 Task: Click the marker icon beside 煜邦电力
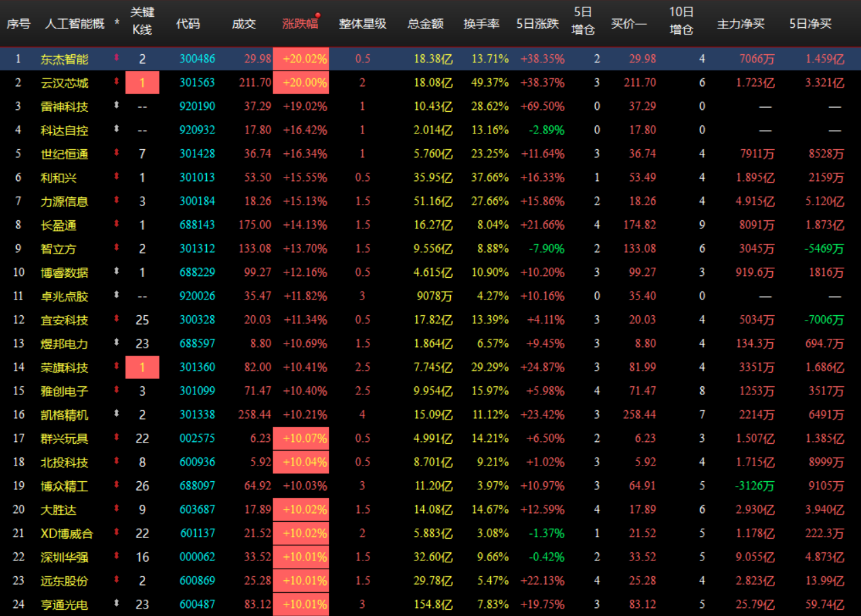[117, 343]
